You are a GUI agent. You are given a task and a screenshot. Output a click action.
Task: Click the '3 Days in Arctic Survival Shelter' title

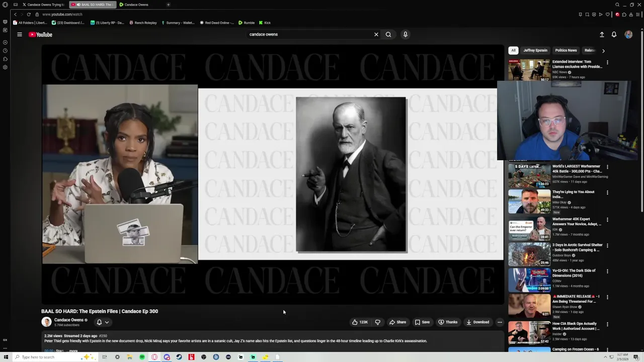click(577, 247)
